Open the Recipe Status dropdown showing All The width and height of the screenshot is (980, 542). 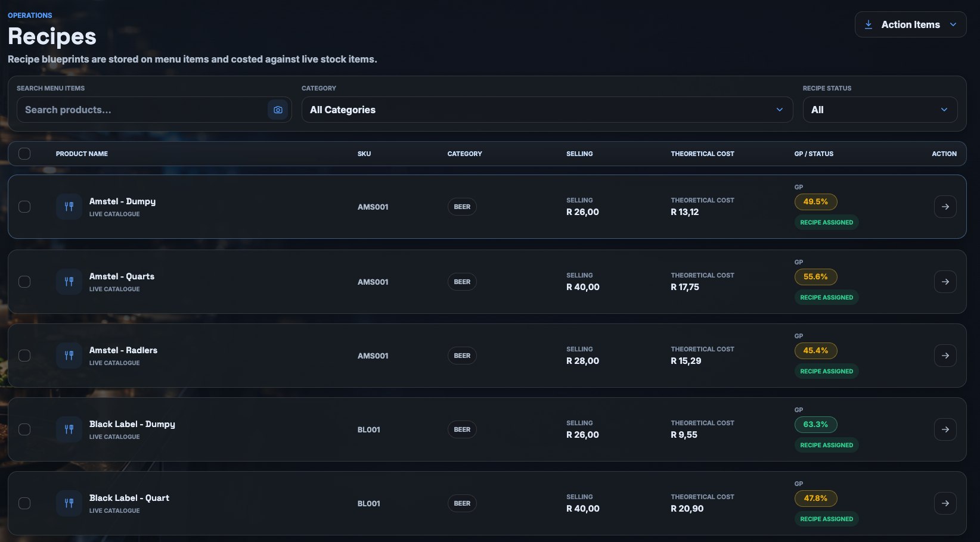[880, 110]
